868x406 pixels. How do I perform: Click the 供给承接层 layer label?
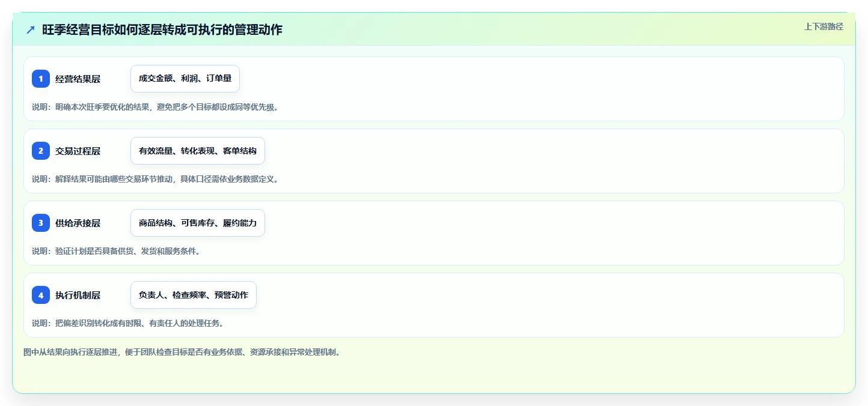[78, 223]
